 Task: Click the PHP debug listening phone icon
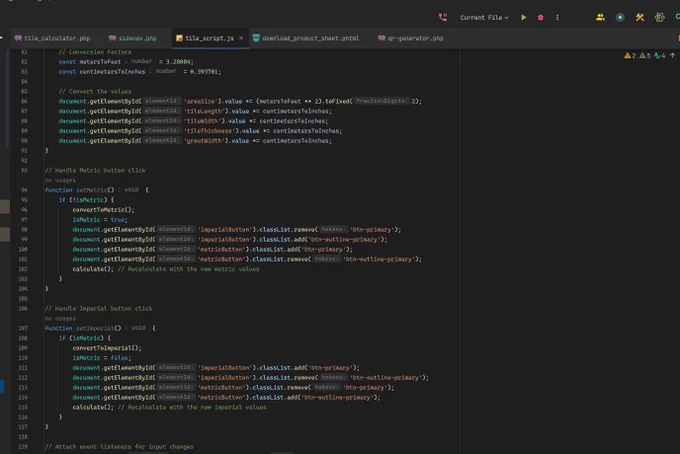(443, 17)
